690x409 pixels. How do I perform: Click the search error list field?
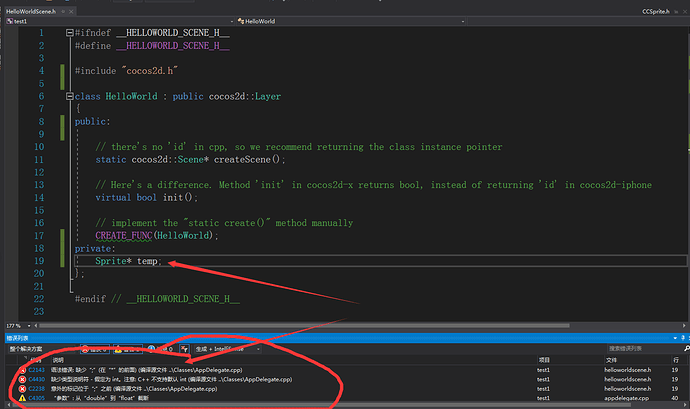pyautogui.click(x=644, y=349)
